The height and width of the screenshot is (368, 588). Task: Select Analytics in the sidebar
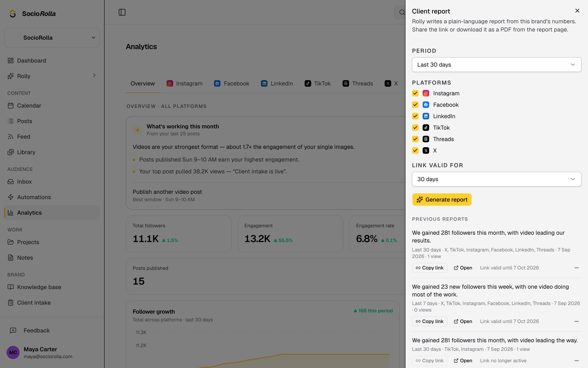click(52, 213)
